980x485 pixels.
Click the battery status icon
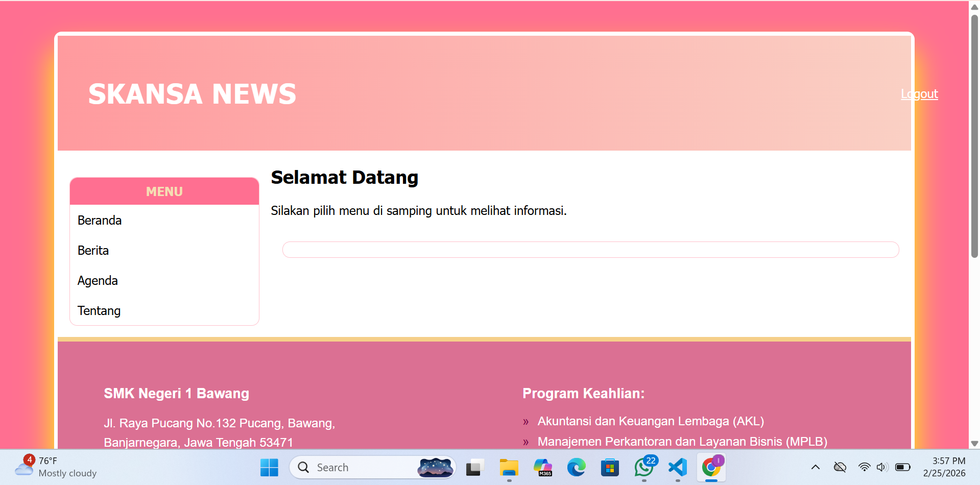(903, 467)
